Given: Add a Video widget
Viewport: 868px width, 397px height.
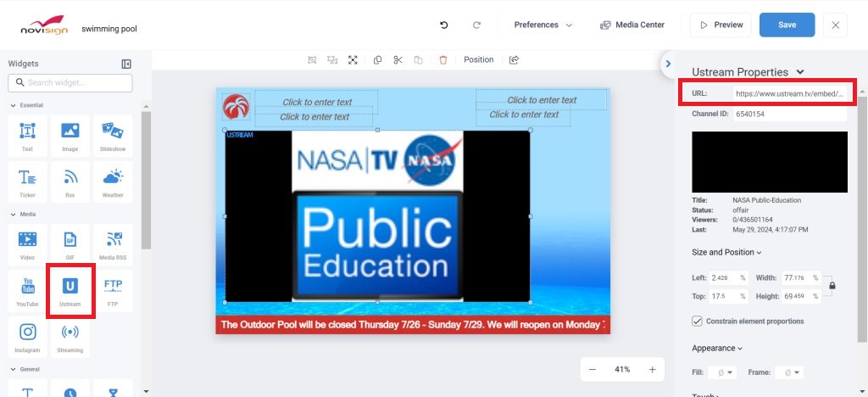Looking at the screenshot, I should point(27,245).
